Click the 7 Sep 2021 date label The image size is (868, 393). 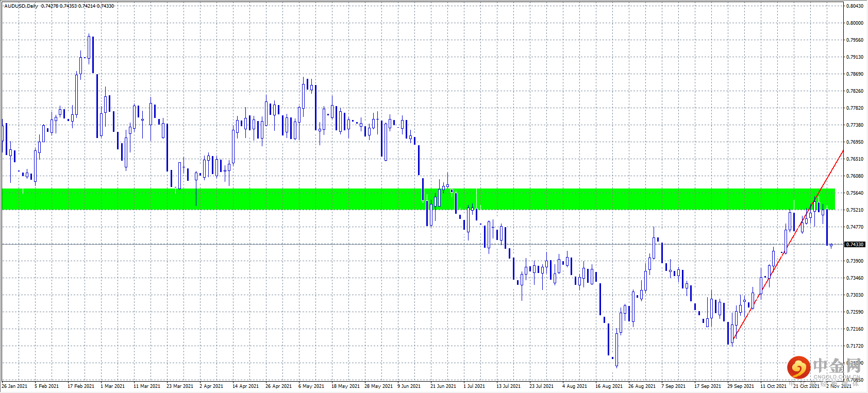[x=674, y=386]
